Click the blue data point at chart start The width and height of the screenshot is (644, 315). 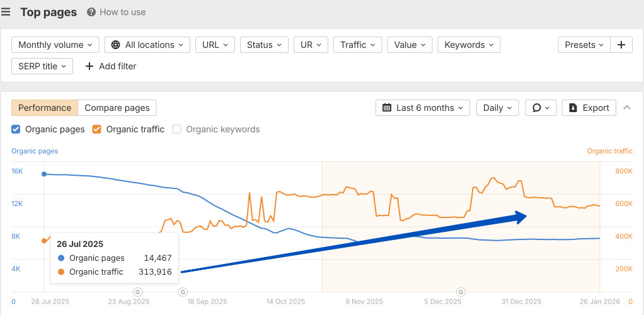click(44, 174)
